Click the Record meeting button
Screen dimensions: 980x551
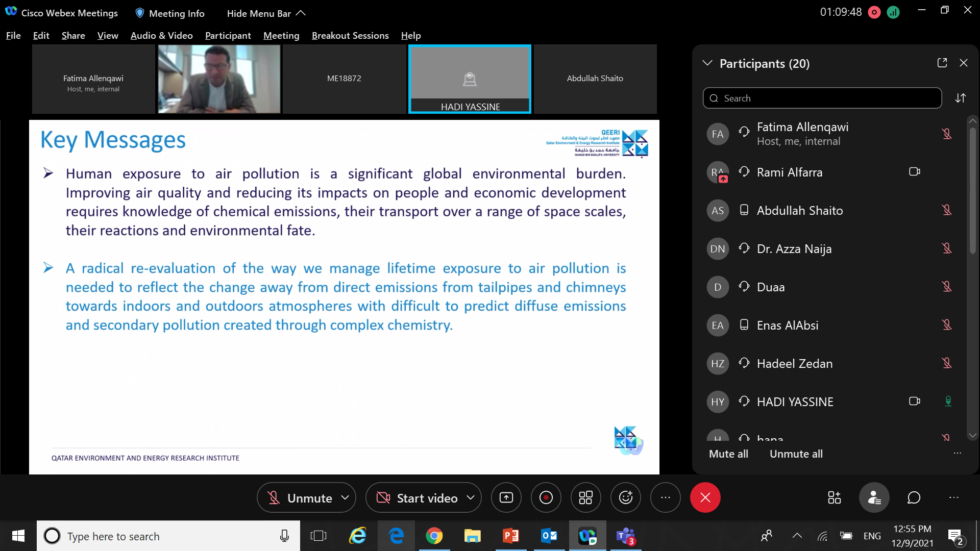546,497
